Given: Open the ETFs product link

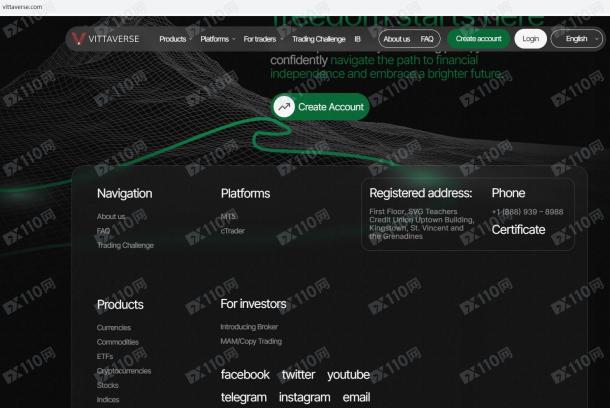Looking at the screenshot, I should [x=105, y=356].
